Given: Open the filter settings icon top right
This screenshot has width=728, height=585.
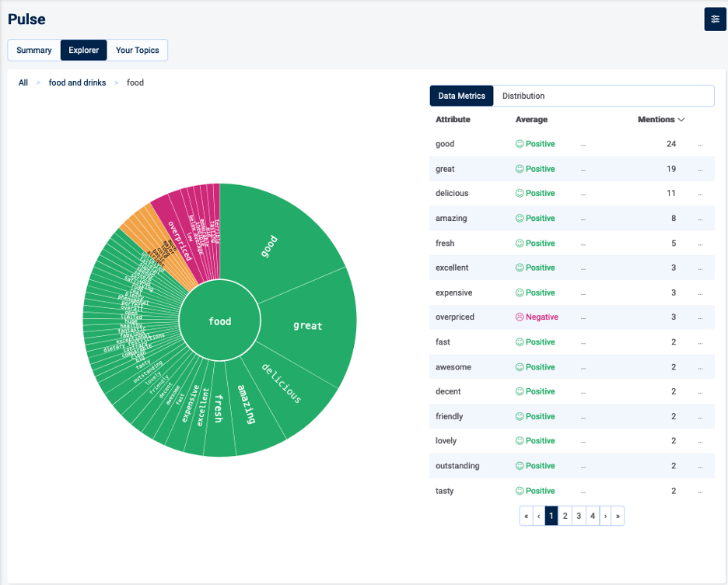Looking at the screenshot, I should pos(715,19).
